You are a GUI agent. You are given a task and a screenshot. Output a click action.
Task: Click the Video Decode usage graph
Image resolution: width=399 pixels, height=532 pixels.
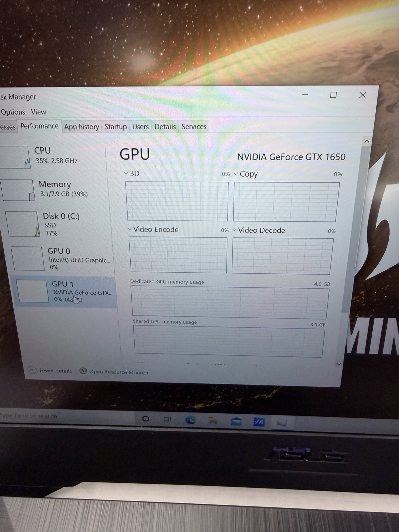(282, 256)
